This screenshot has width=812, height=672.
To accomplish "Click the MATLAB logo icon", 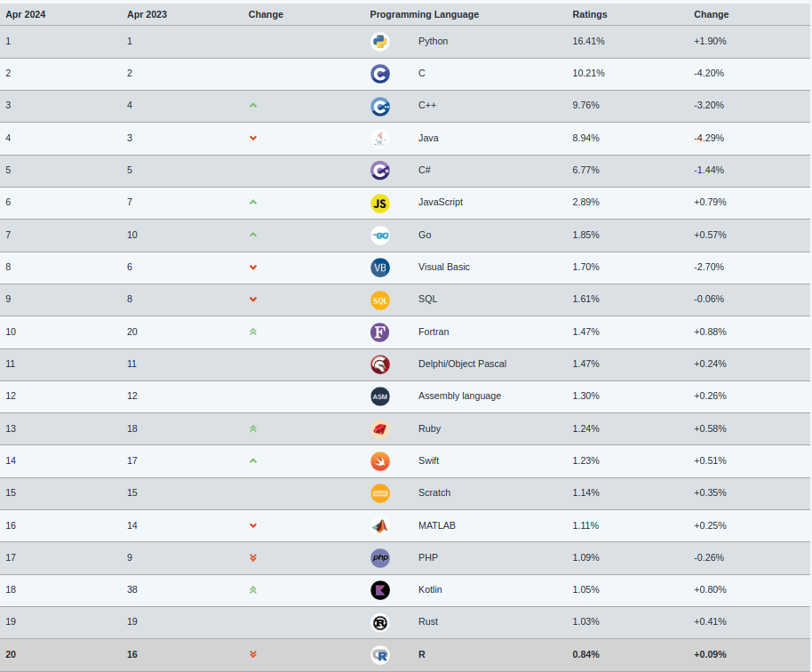I will coord(380,526).
